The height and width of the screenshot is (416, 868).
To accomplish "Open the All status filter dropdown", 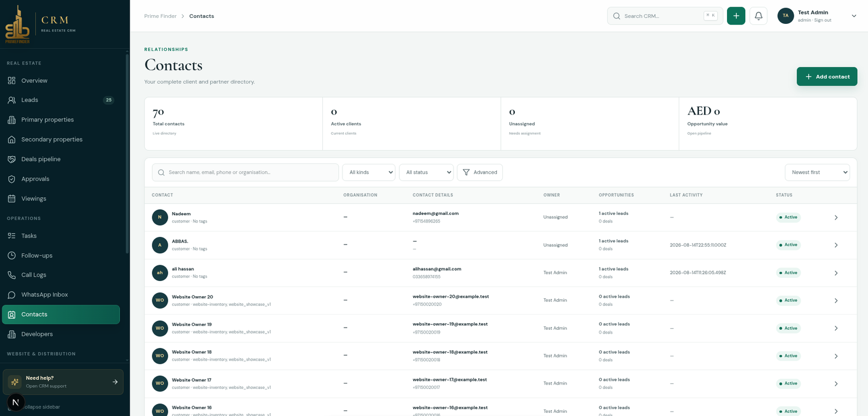I will (x=426, y=172).
